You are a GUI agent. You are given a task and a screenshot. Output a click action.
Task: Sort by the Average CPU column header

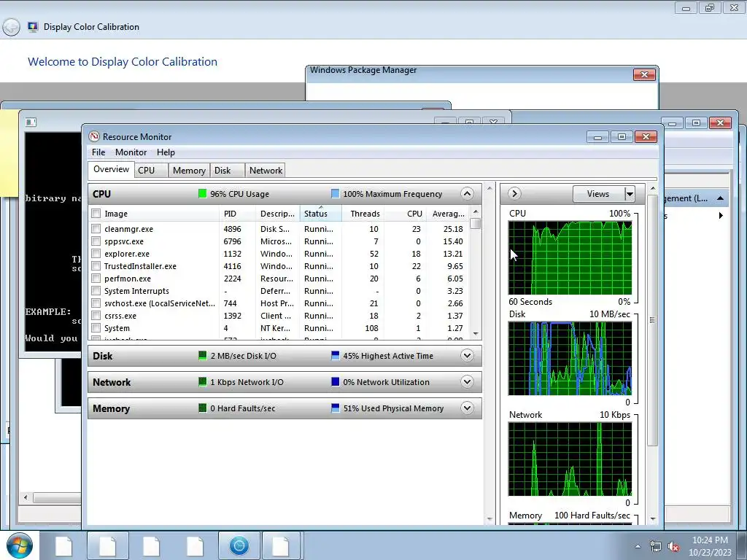pos(447,214)
